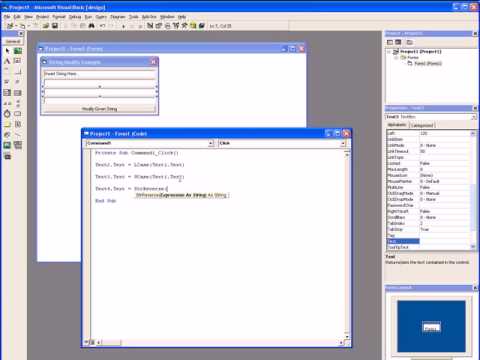Screen dimensions: 480x360
Task: Click the Toggle Folders icon in Project Explorer
Action: coord(409,42)
